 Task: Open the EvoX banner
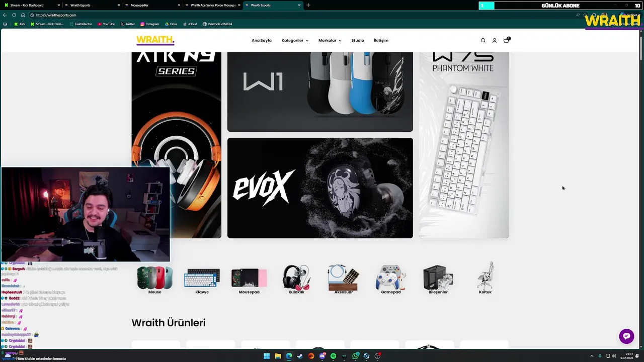coord(320,188)
